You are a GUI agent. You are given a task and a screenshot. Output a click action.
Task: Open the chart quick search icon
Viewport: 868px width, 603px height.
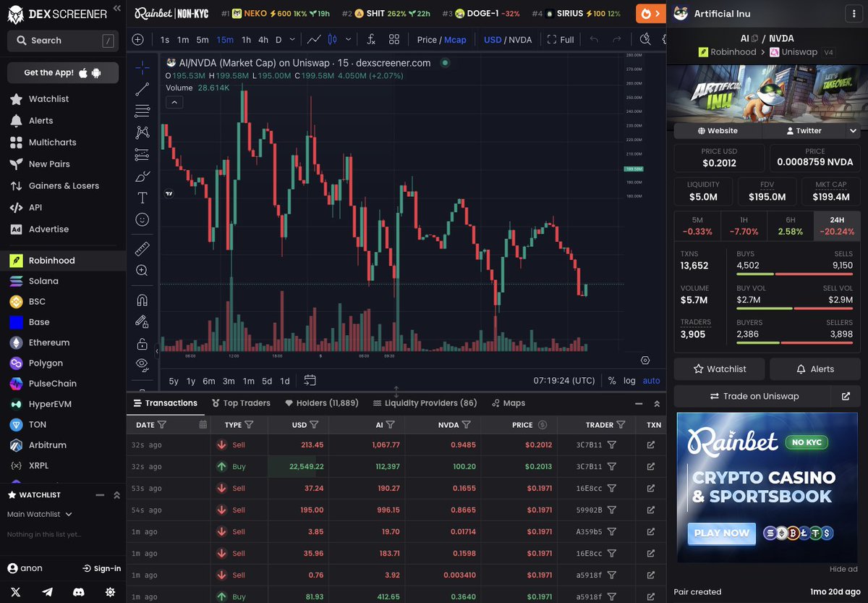pos(645,39)
